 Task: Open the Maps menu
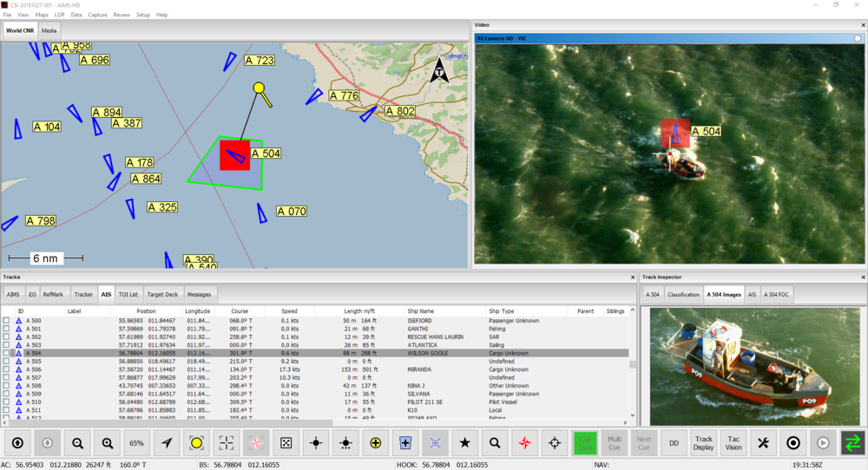click(42, 15)
